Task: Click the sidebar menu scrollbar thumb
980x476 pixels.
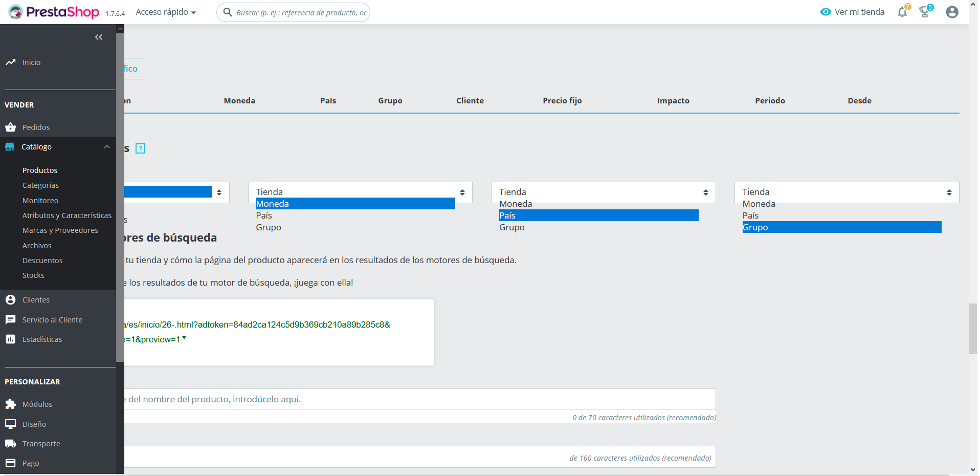Action: point(120,197)
